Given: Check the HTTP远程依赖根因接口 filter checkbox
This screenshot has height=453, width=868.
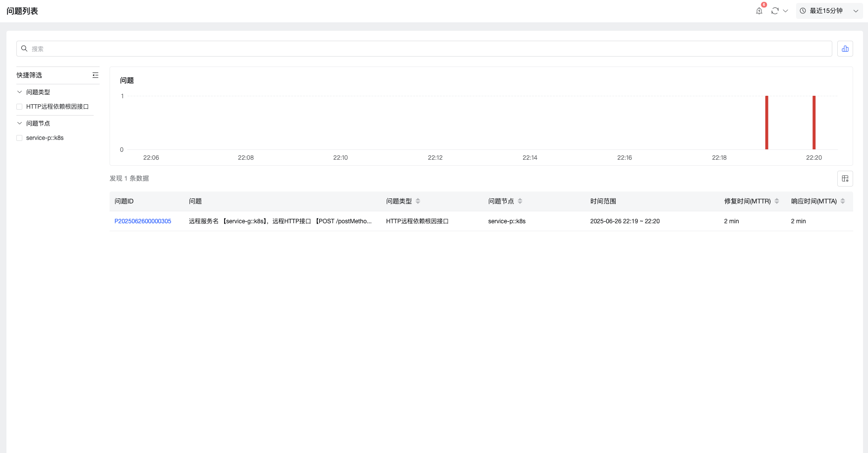Looking at the screenshot, I should click(x=19, y=107).
